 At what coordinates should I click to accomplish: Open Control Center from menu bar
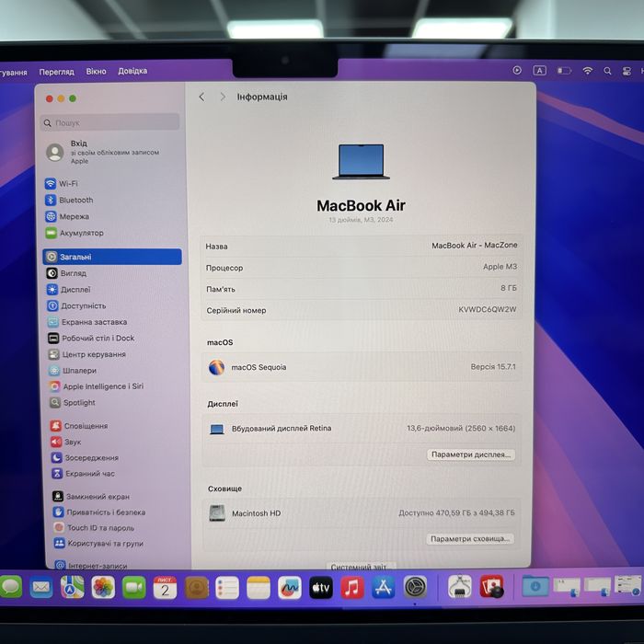(x=627, y=72)
